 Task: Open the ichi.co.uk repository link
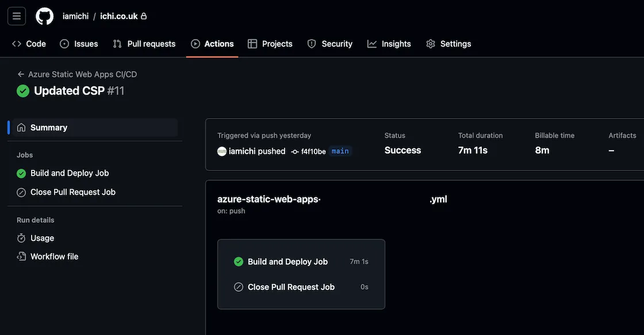(x=118, y=16)
